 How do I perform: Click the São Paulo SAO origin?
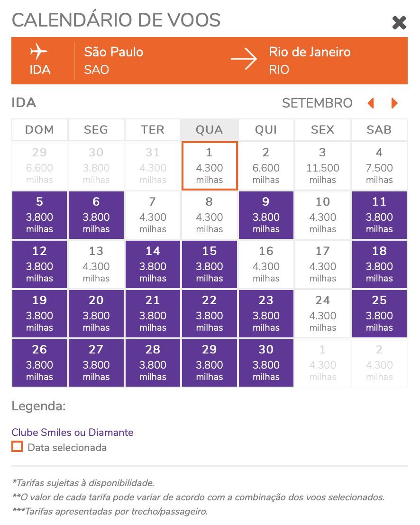(x=114, y=60)
